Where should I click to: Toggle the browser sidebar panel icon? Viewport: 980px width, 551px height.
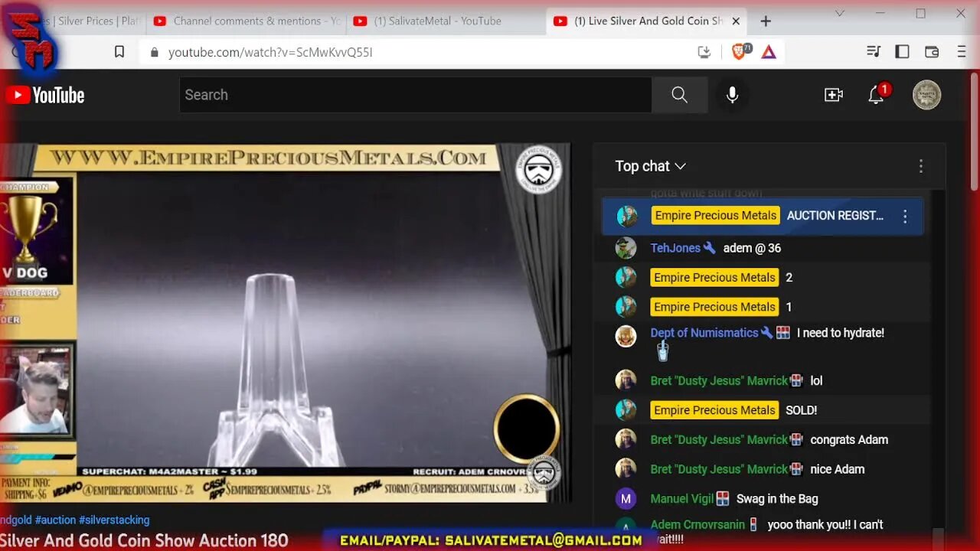point(902,52)
